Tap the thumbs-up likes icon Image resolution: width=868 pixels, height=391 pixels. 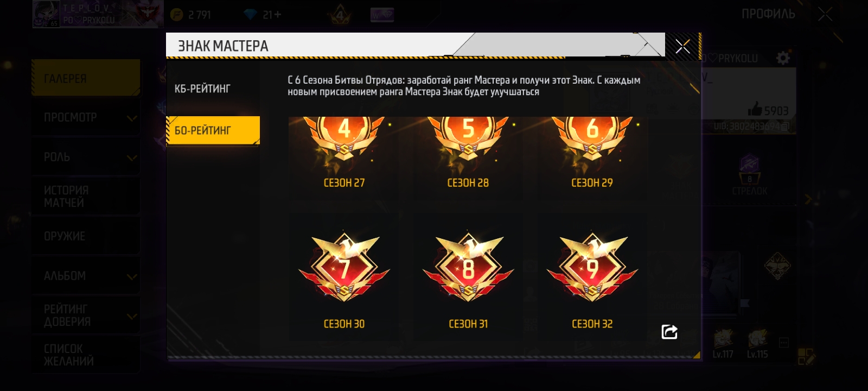tap(755, 109)
